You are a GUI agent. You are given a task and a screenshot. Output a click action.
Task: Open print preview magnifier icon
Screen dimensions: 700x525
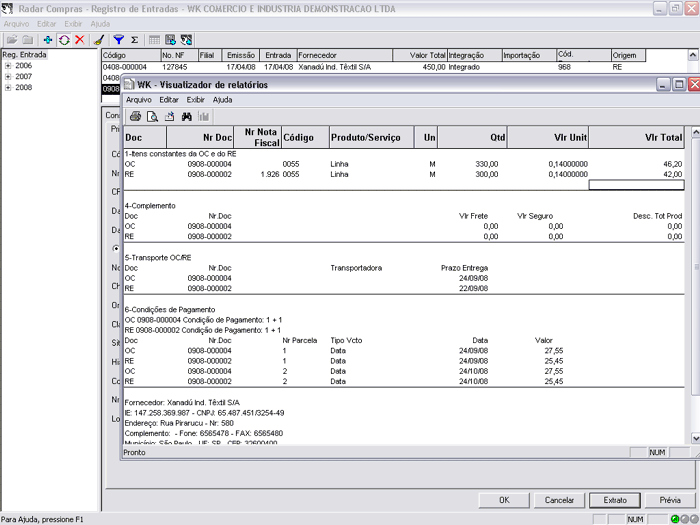pos(153,117)
